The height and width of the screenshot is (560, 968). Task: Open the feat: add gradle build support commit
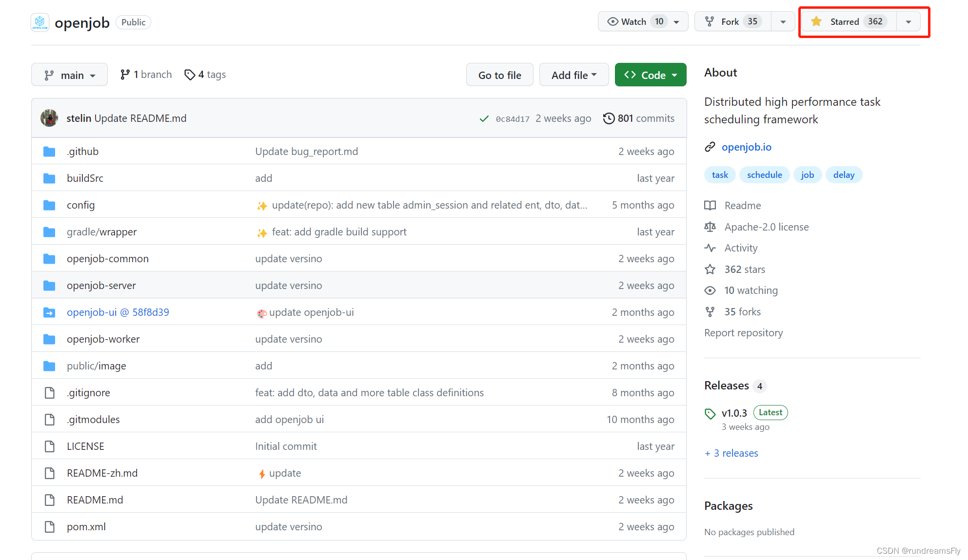pyautogui.click(x=339, y=232)
